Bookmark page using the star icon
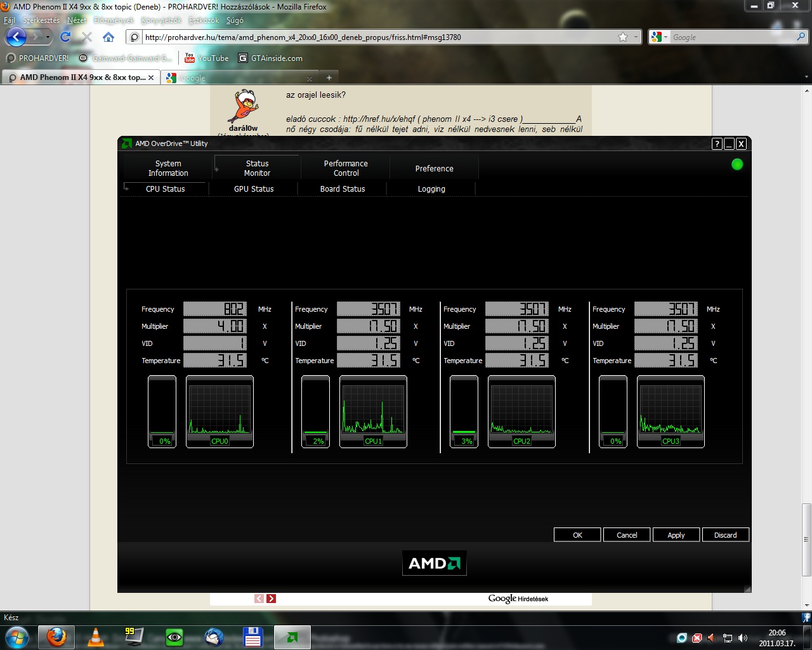The image size is (812, 650). (x=623, y=37)
